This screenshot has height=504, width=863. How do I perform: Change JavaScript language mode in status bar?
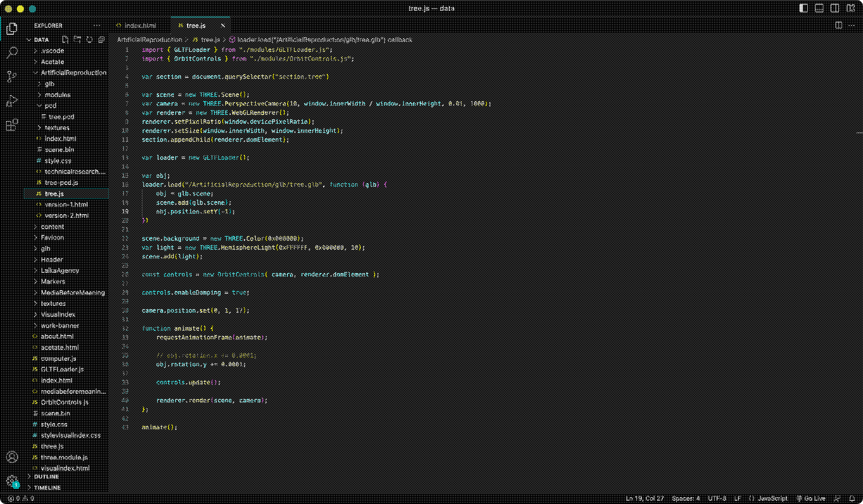[772, 498]
